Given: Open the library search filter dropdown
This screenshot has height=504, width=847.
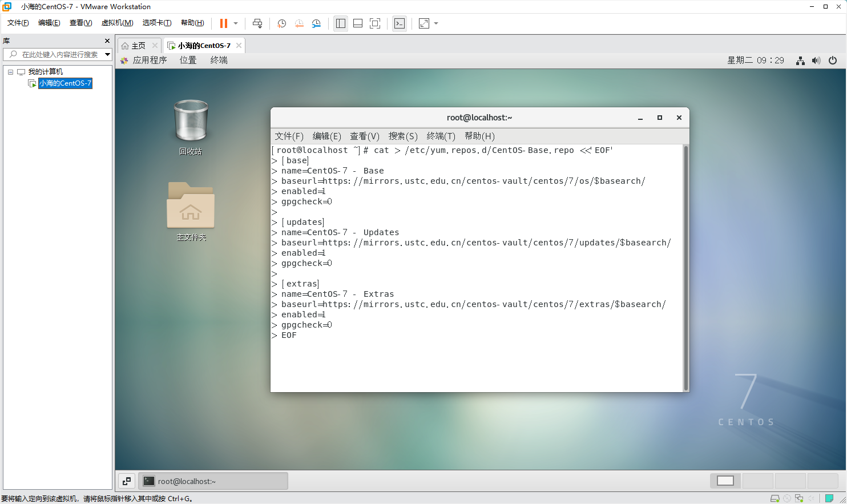Looking at the screenshot, I should tap(107, 54).
